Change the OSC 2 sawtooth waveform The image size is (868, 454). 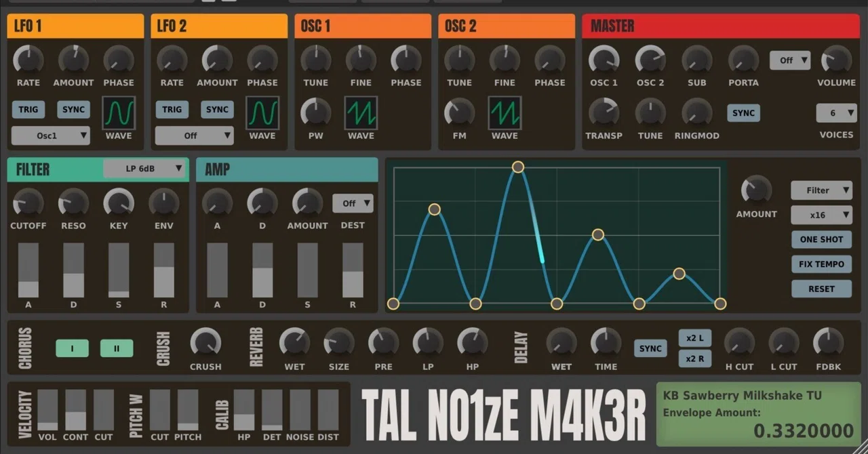point(505,112)
